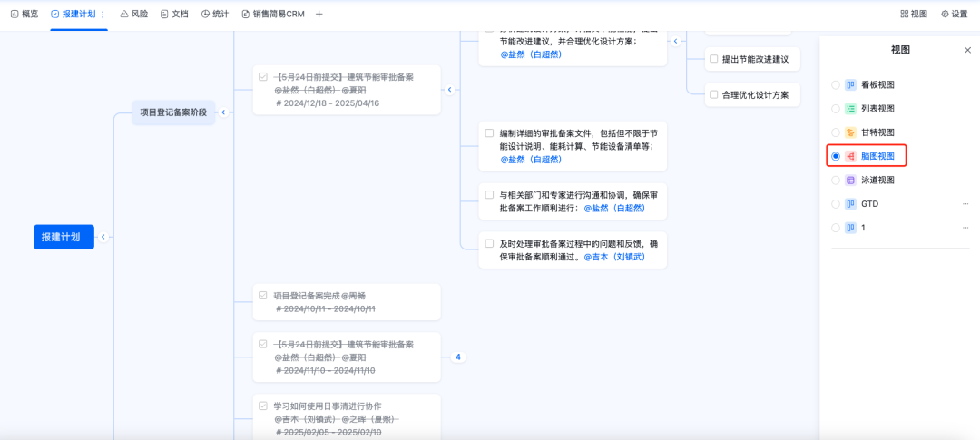Click the kanban view icon (看板视图)
Image resolution: width=980 pixels, height=440 pixels.
[850, 85]
